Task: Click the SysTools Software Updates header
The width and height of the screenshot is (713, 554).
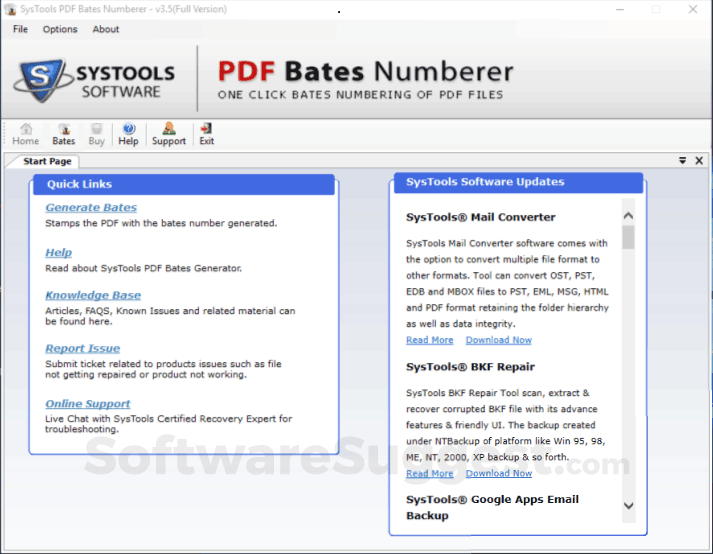Action: click(x=518, y=182)
